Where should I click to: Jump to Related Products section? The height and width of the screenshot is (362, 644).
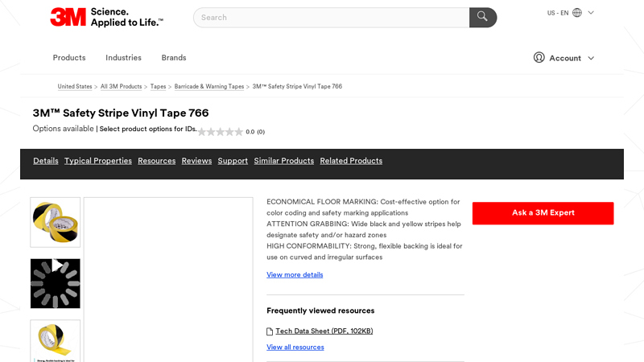[x=351, y=161]
